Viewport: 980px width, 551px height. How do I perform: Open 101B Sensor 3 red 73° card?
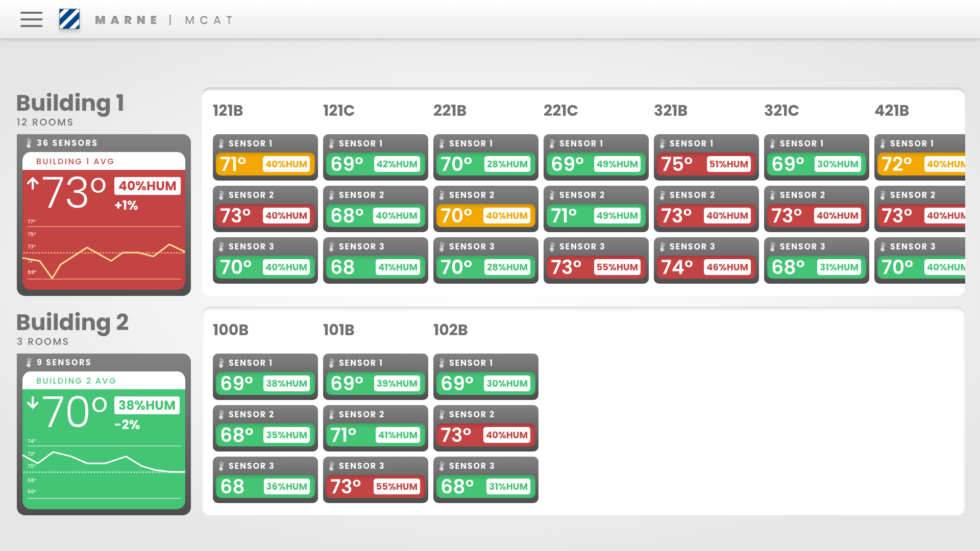(x=376, y=480)
